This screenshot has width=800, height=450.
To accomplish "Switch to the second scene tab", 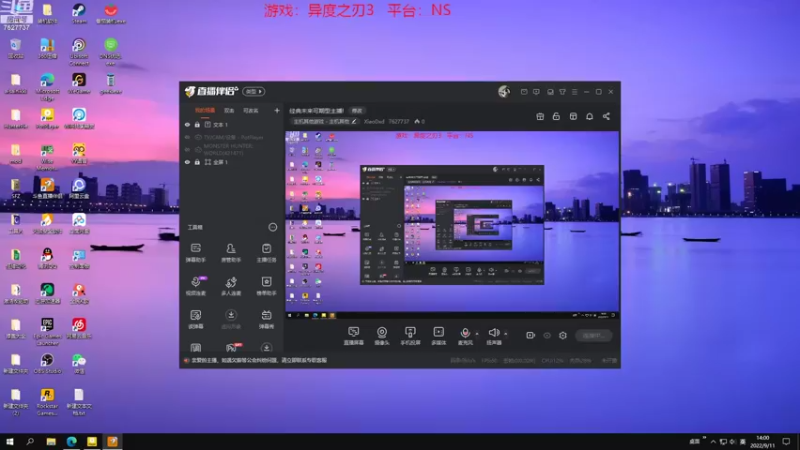I will tap(229, 110).
